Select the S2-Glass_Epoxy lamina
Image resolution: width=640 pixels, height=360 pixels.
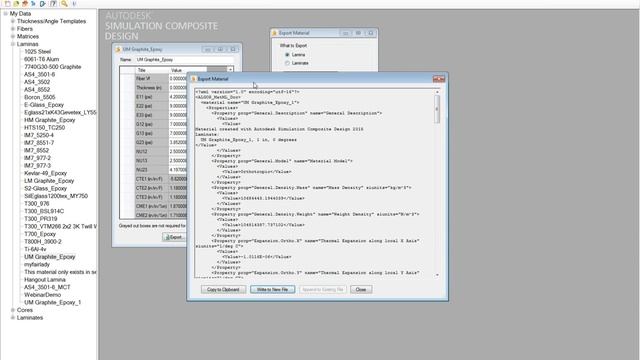point(45,189)
